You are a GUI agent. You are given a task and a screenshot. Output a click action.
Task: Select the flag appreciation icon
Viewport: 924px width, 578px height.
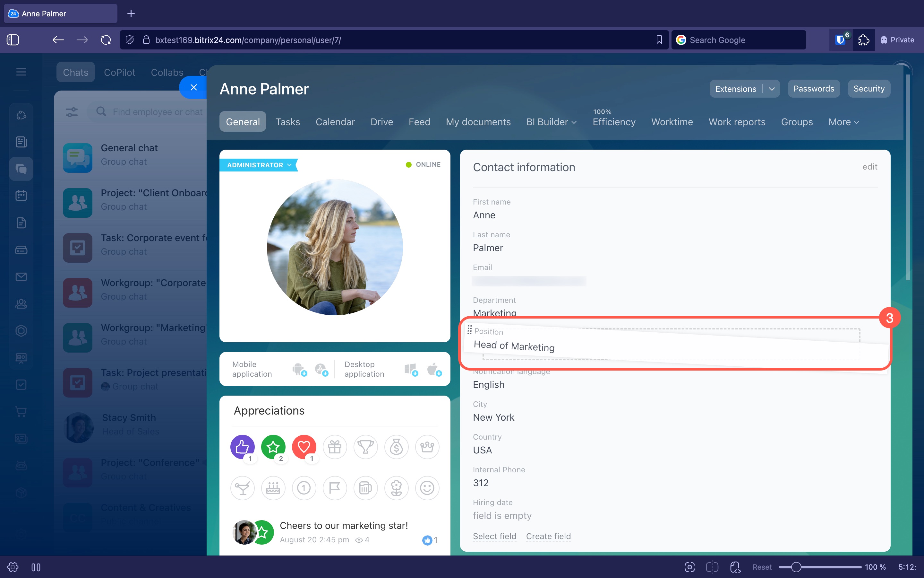click(x=335, y=488)
